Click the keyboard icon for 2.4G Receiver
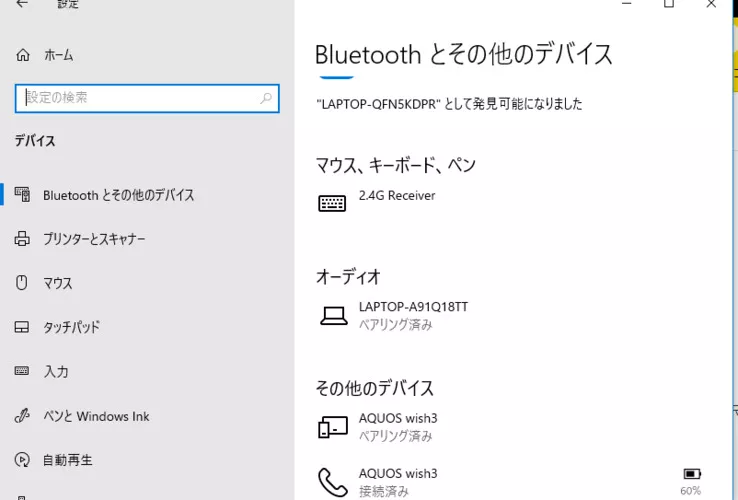 pos(332,203)
